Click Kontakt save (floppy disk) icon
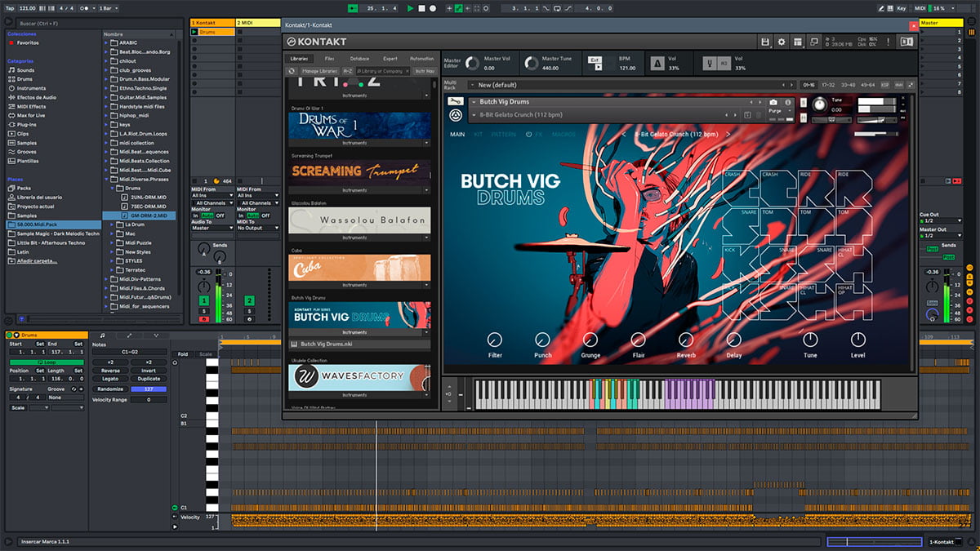Image resolution: width=980 pixels, height=551 pixels. tap(765, 42)
